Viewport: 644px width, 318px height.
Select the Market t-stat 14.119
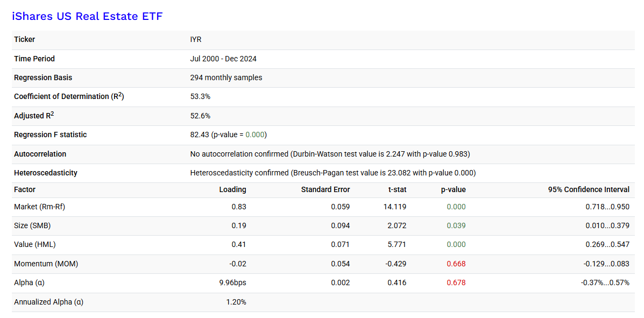click(x=395, y=207)
